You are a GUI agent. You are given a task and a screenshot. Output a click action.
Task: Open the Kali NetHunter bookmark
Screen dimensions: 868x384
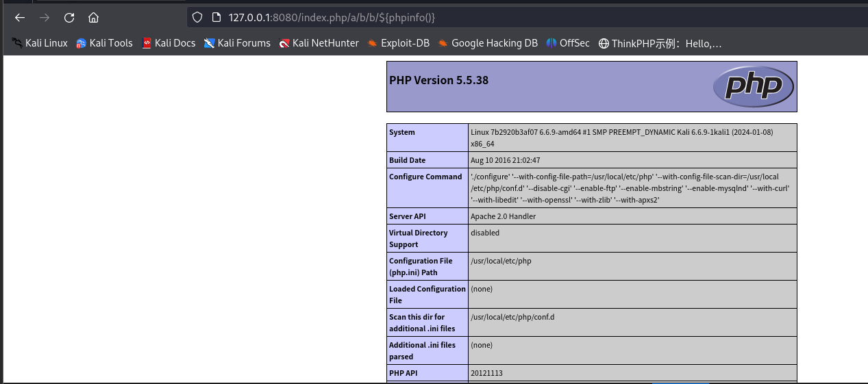(319, 43)
